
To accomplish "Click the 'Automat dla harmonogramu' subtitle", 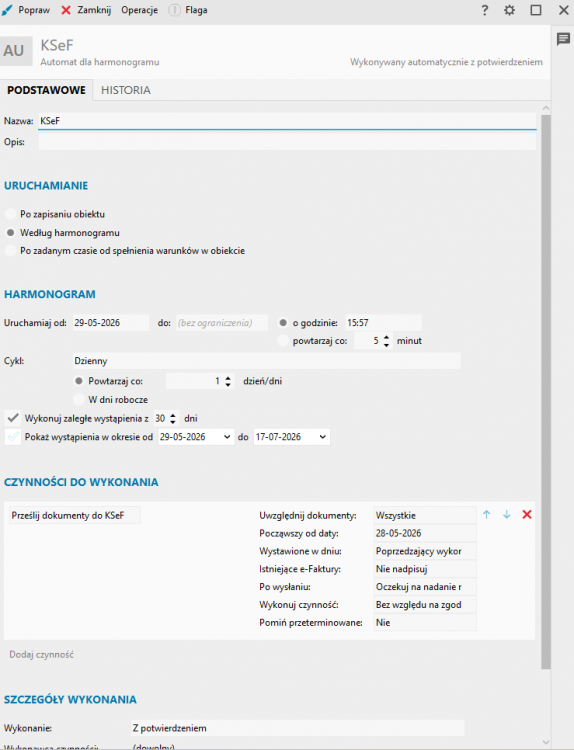I will click(x=99, y=62).
